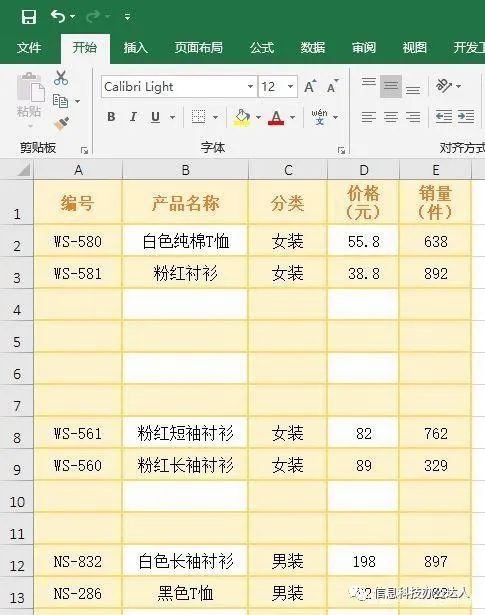Toggle Italic formatting
Image resolution: width=485 pixels, height=615 pixels.
[133, 117]
